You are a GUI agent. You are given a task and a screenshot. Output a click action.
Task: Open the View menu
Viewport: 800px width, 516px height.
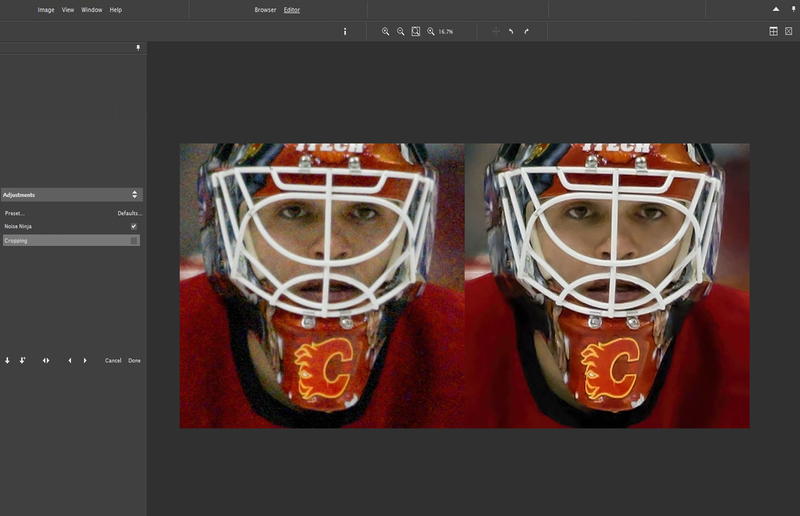coord(68,10)
